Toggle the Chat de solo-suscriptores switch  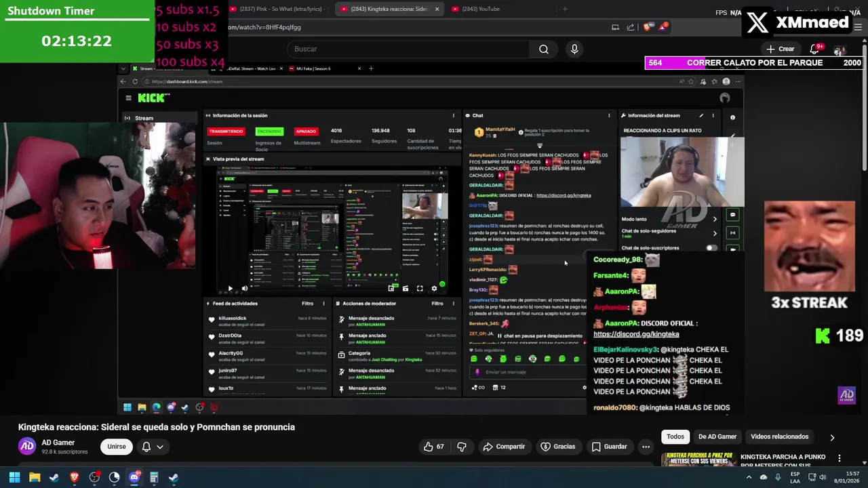coord(711,248)
